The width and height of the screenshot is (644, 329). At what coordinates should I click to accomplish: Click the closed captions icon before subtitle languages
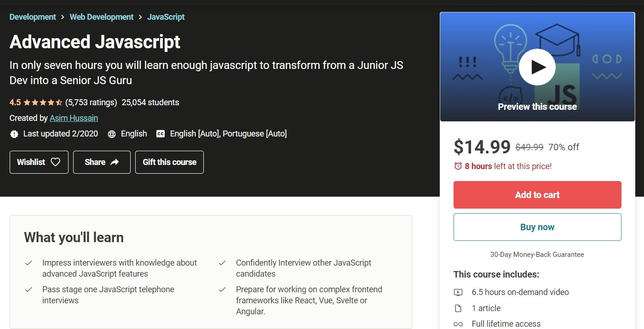pos(160,134)
